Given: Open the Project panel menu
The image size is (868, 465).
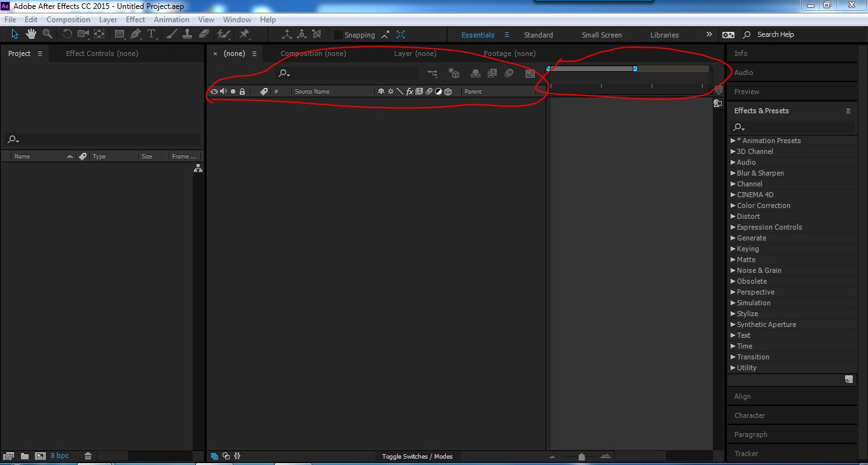Looking at the screenshot, I should [39, 53].
